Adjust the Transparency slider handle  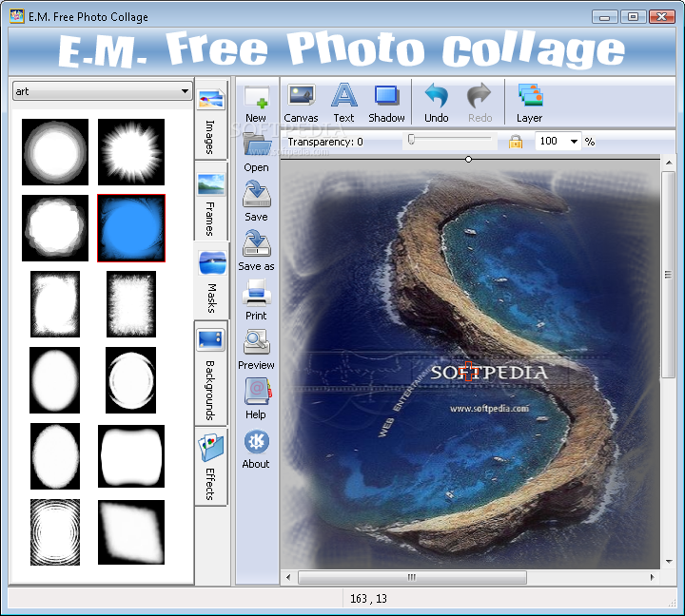[x=411, y=140]
